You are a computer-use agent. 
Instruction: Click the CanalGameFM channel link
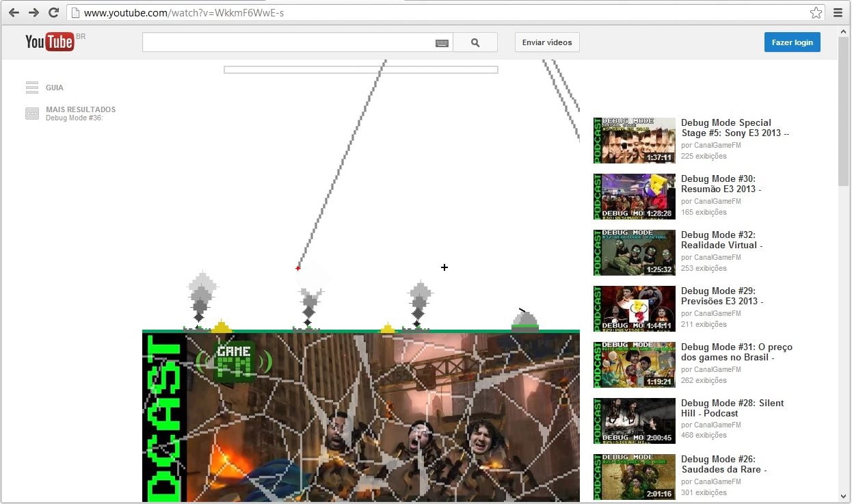(717, 145)
